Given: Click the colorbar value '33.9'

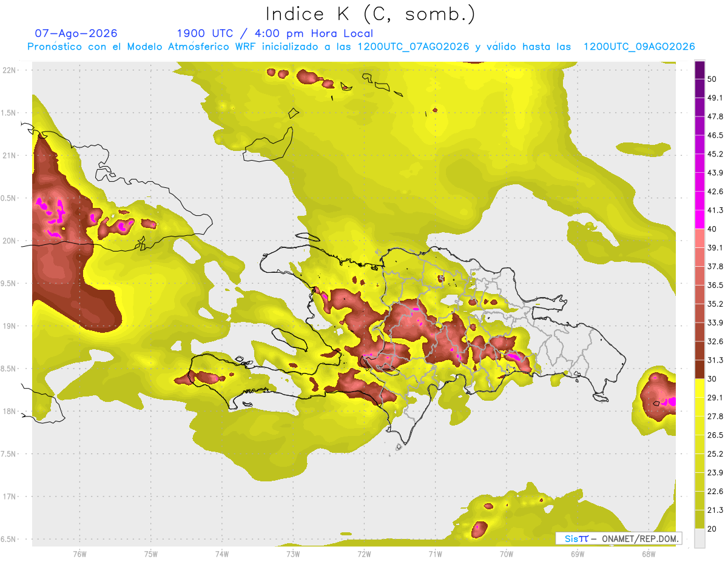Looking at the screenshot, I should [x=715, y=323].
